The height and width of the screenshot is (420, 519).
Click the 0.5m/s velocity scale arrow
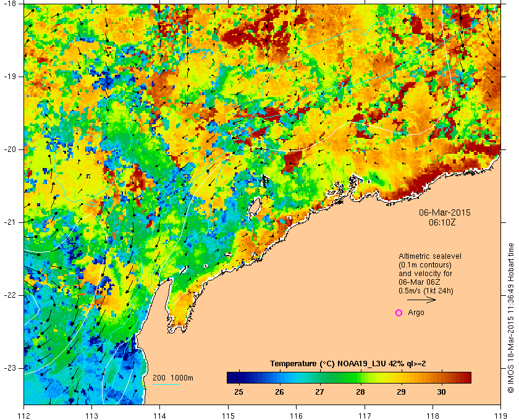point(421,300)
